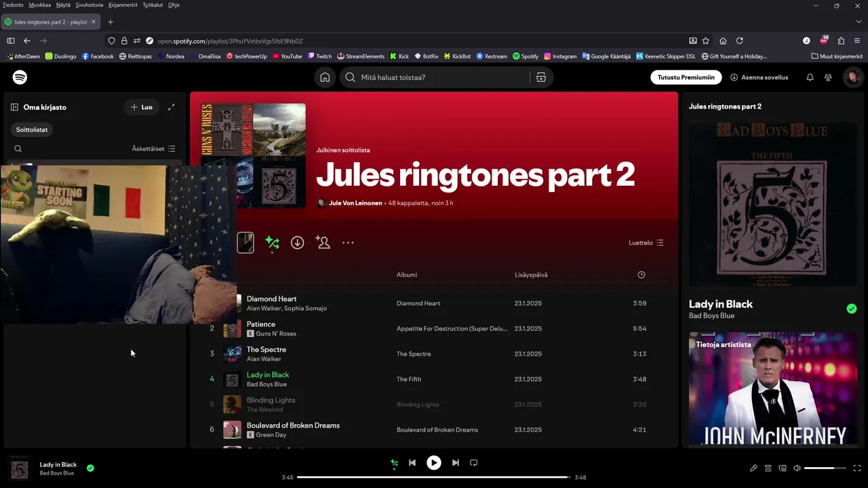The width and height of the screenshot is (868, 488).
Task: Open Appetite For Destruction album link
Action: 452,329
